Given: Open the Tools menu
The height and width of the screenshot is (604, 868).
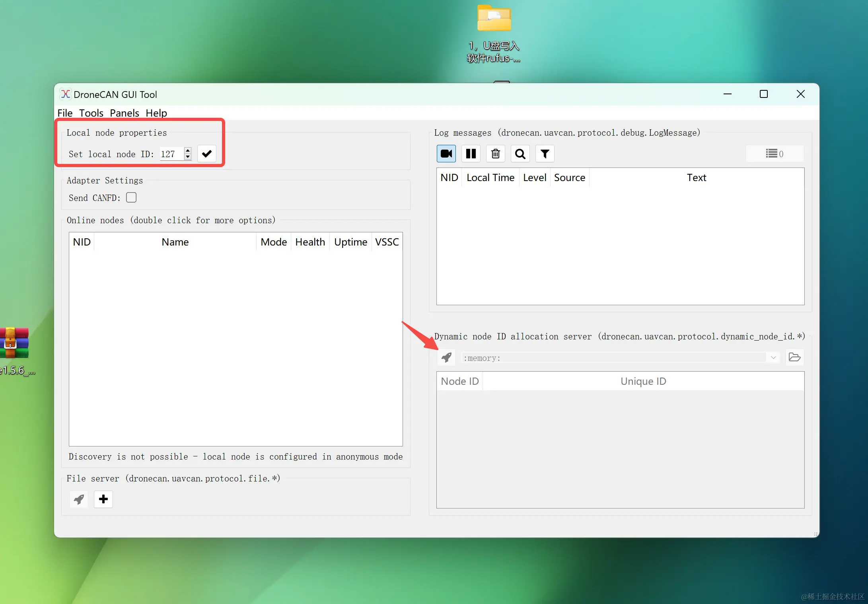Looking at the screenshot, I should tap(91, 113).
